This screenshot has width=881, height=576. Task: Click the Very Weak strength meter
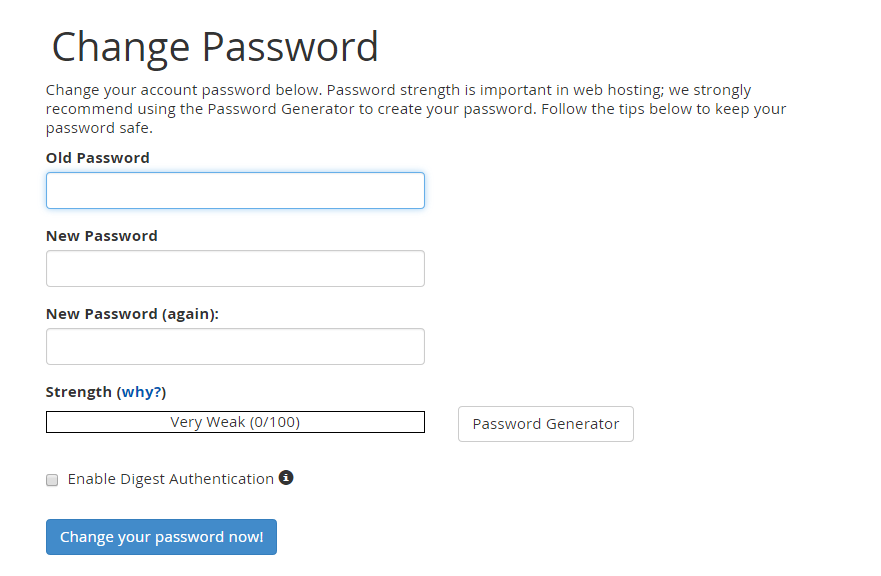tap(235, 421)
